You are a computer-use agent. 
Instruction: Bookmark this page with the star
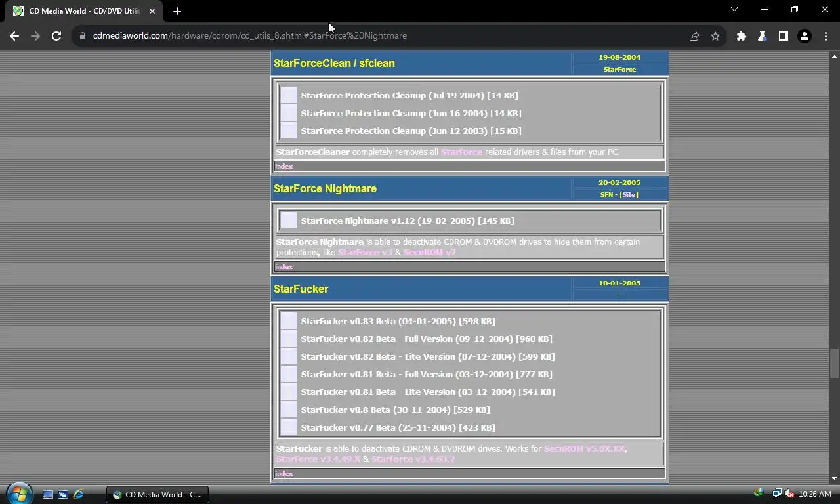click(x=715, y=36)
